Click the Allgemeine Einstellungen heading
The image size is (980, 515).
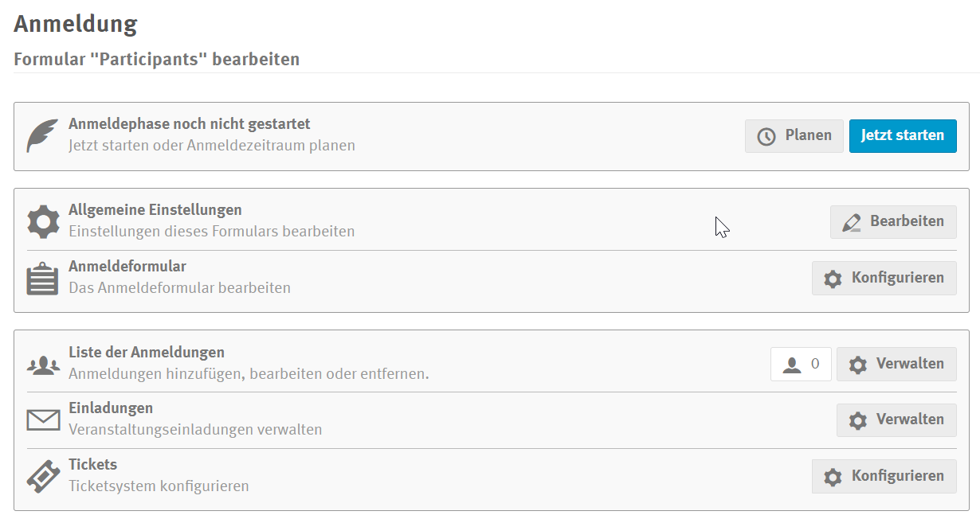(x=155, y=210)
